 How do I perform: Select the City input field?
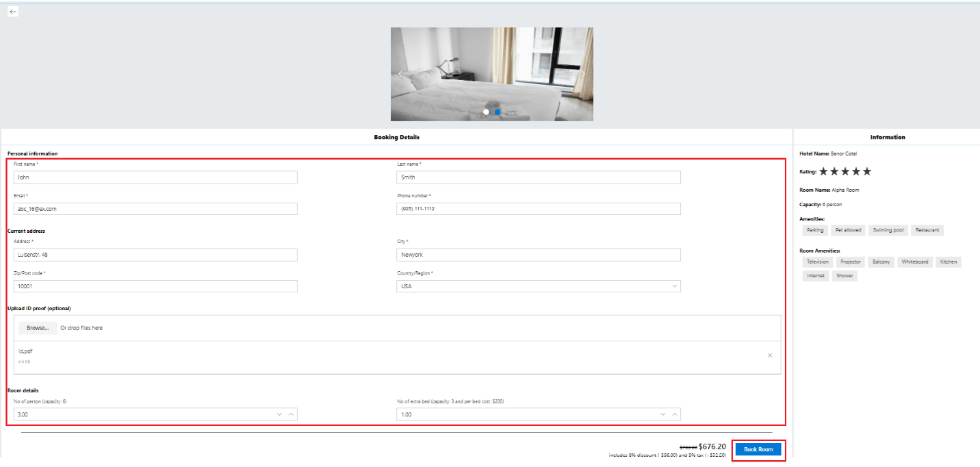tap(538, 255)
